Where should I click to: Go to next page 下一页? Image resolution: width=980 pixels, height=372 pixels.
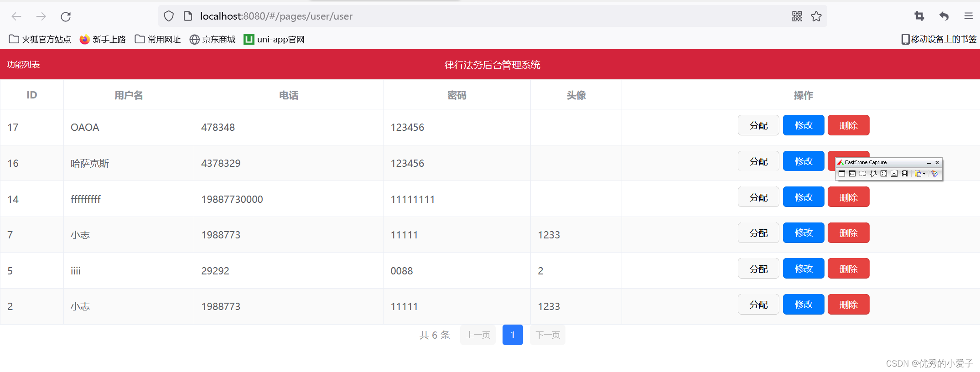click(548, 335)
